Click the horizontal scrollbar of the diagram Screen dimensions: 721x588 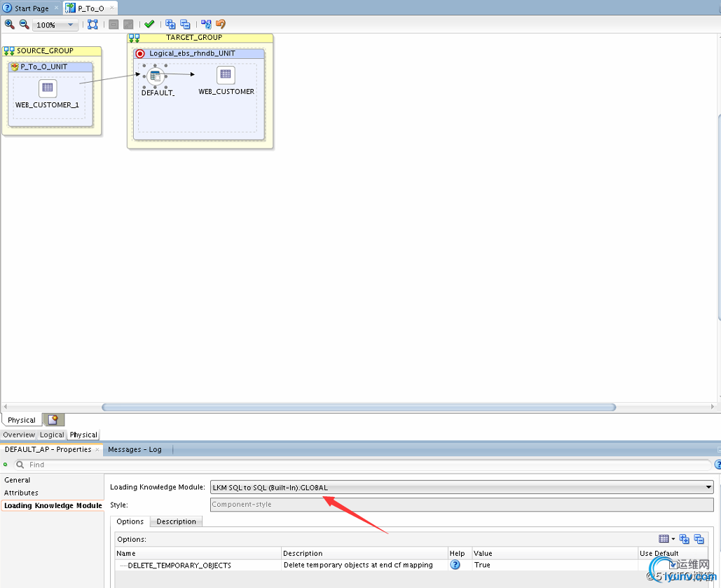(x=358, y=407)
